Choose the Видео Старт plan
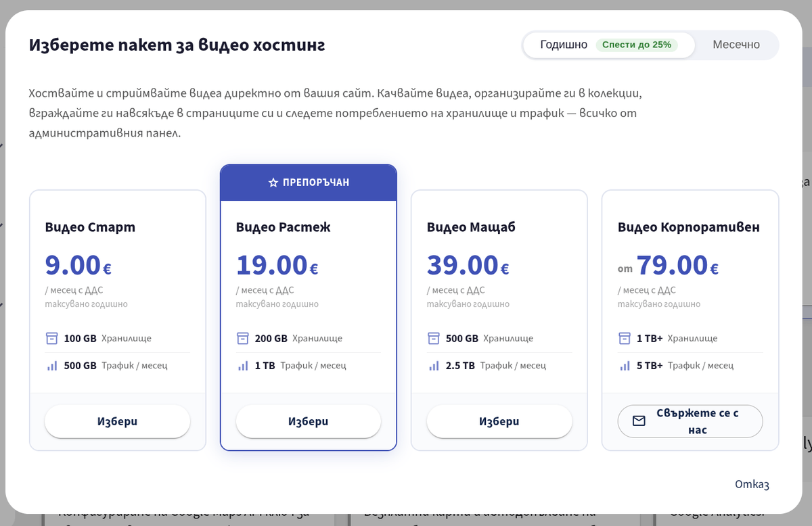Viewport: 812px width, 526px height. 118,421
